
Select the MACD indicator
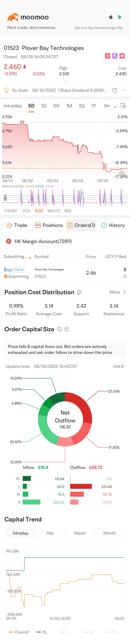pos(54,211)
